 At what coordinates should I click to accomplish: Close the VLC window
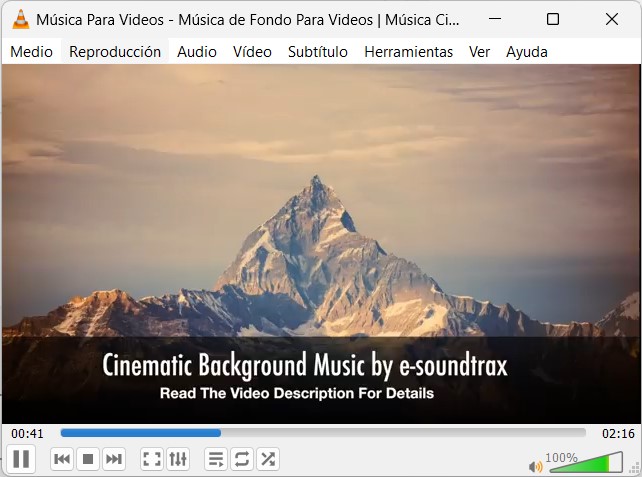point(612,19)
